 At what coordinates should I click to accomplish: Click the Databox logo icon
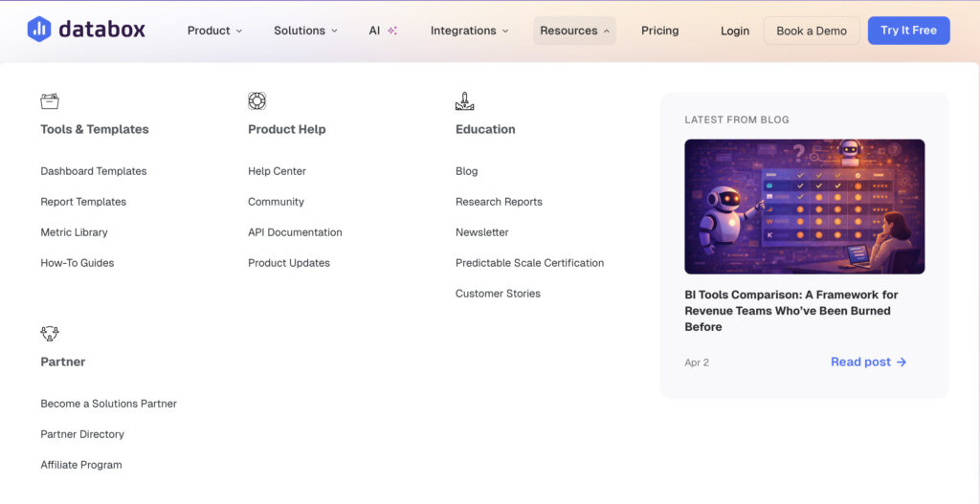(x=39, y=30)
